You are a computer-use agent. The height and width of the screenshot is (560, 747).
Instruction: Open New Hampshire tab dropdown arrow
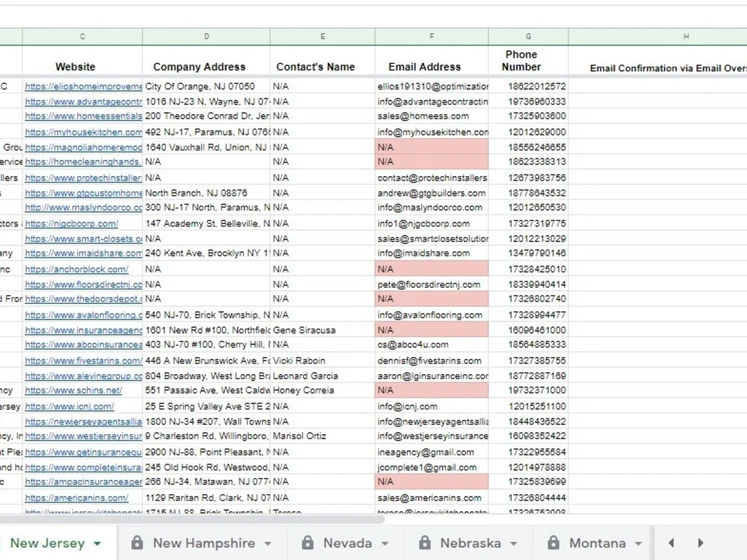(x=267, y=544)
